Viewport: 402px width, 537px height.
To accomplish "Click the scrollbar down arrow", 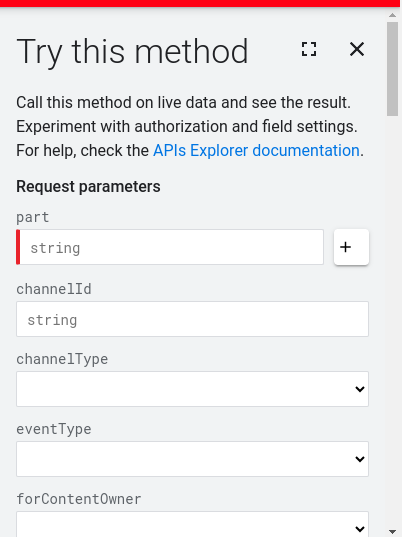I will click(392, 532).
